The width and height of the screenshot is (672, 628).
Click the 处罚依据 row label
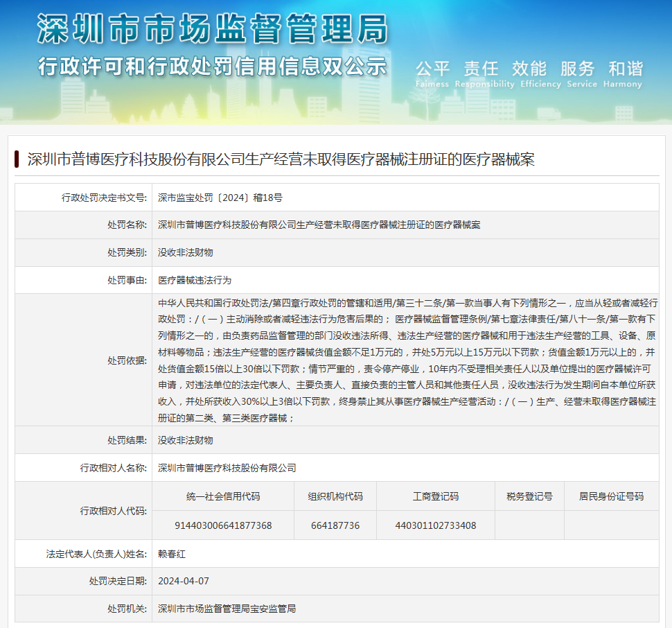[x=127, y=360]
